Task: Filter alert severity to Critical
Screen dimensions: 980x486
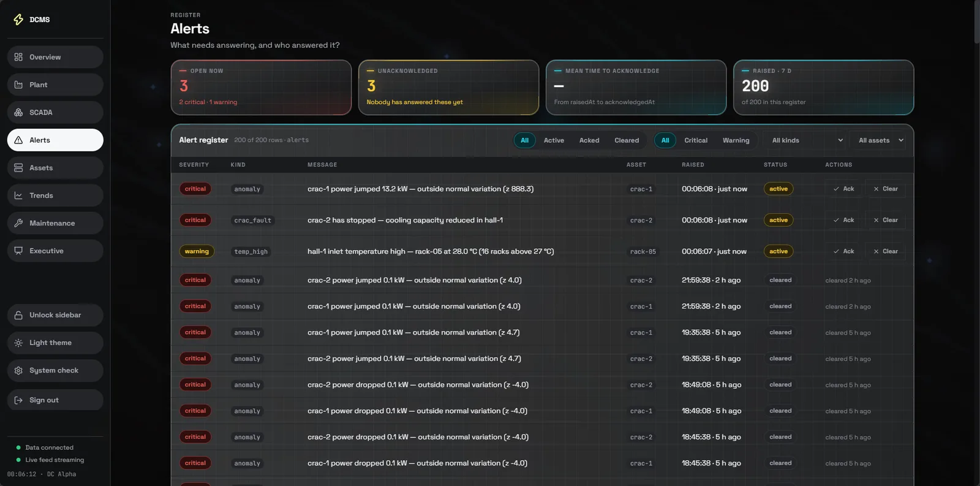Action: 696,140
